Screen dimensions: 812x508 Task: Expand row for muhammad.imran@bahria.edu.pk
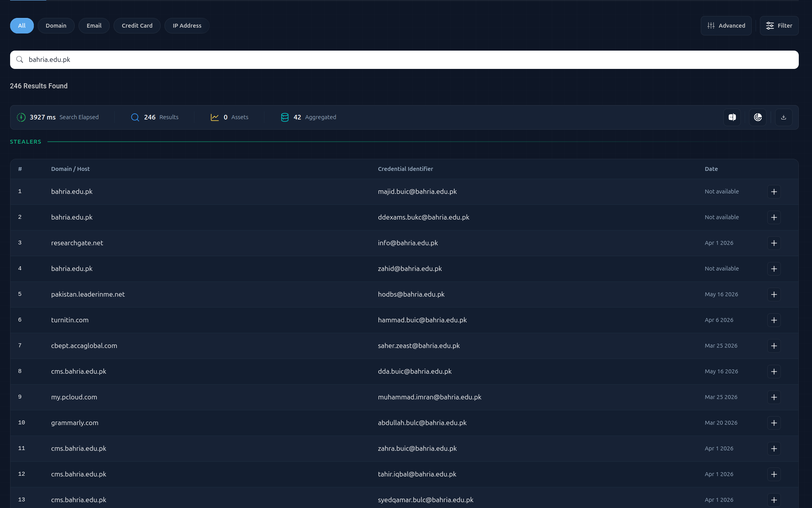774,397
